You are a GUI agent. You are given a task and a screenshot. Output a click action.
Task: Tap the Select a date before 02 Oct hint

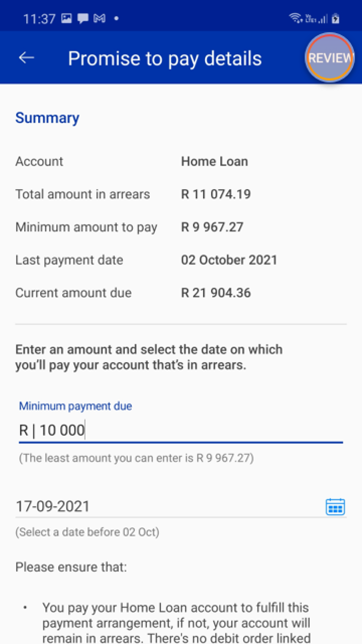coord(87,532)
